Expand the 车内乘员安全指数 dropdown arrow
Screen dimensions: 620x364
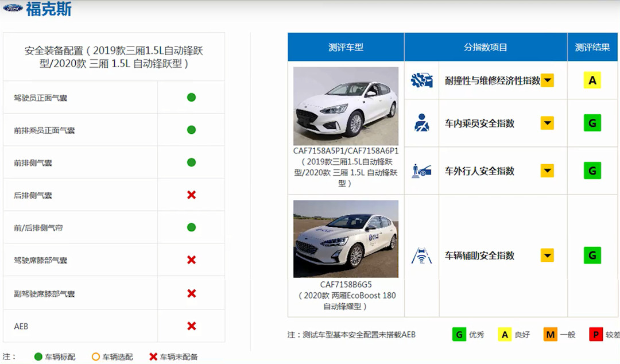[x=548, y=123]
